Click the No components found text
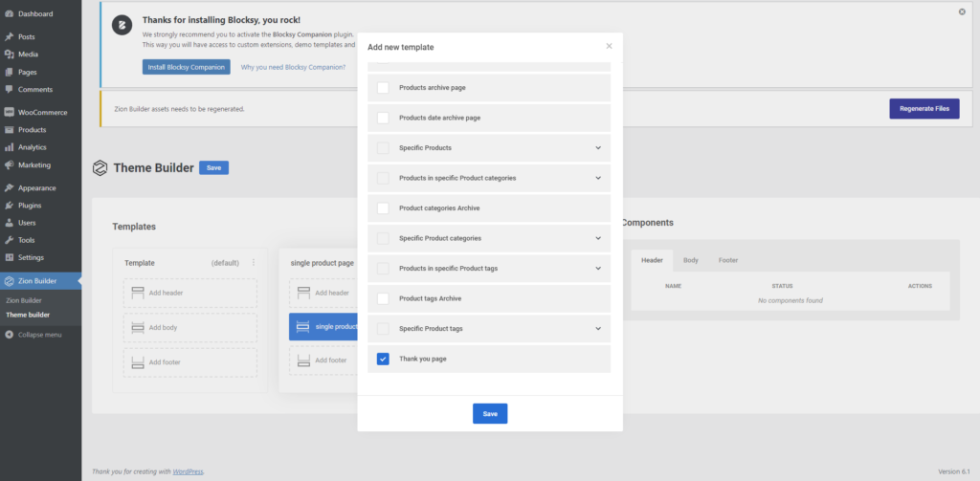 click(790, 300)
